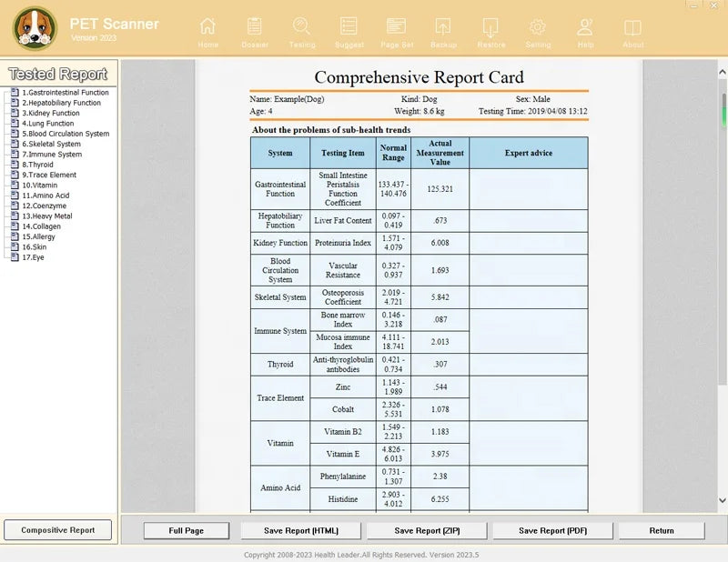Select the Testing magnifier icon
Screen dimensions: 728x562
click(x=301, y=26)
